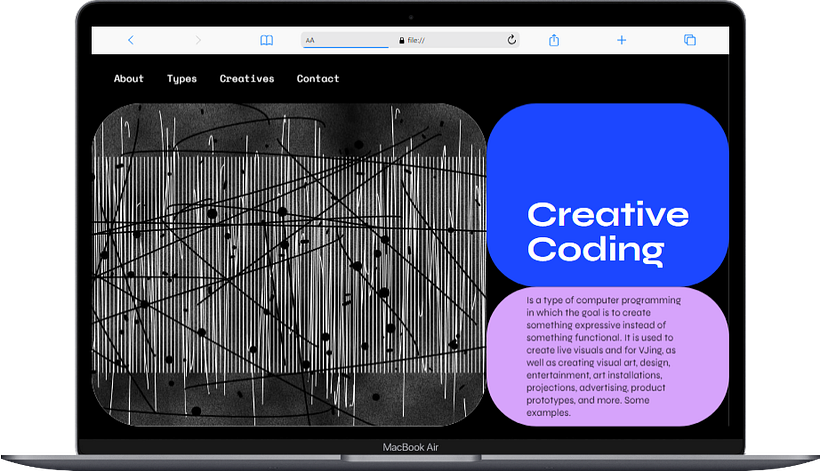Screen dimensions: 820x471
Task: Click the Creative Coding heading
Action: (x=608, y=233)
